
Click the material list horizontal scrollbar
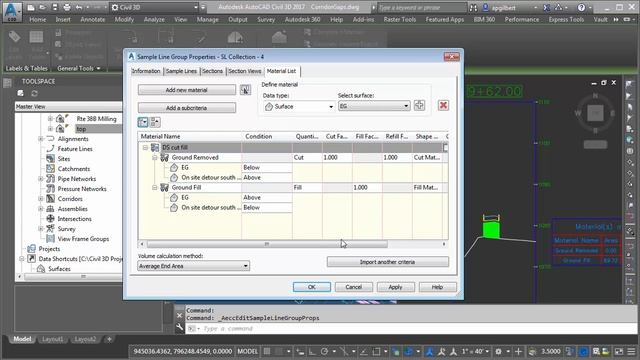pyautogui.click(x=267, y=244)
